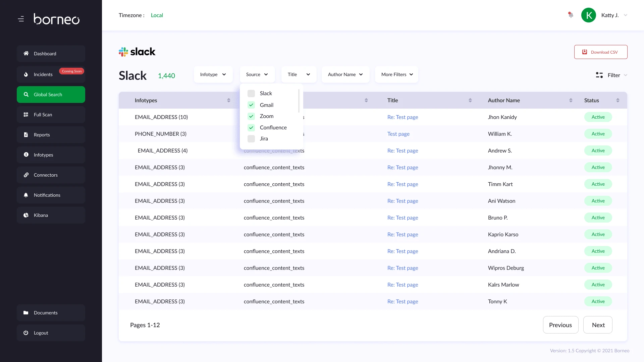Click the Katty J. profile avatar
This screenshot has height=362, width=644.
tap(588, 15)
